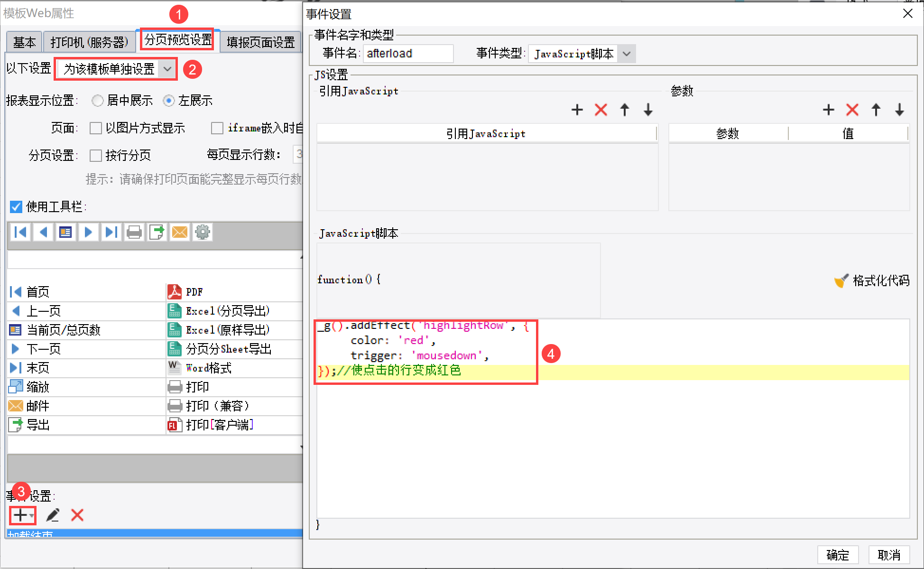This screenshot has width=924, height=569.
Task: Click the event name afterload input field
Action: tap(408, 54)
